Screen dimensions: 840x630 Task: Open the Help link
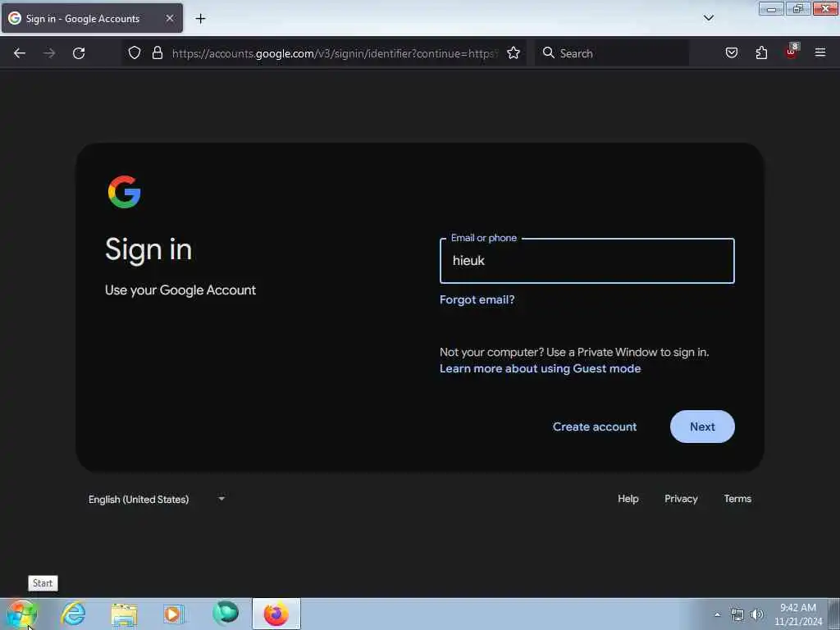tap(628, 499)
